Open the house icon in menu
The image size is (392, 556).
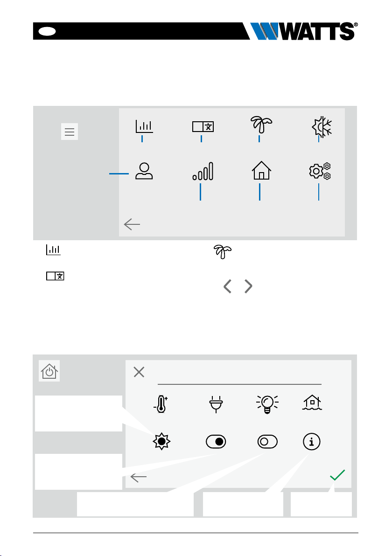261,170
